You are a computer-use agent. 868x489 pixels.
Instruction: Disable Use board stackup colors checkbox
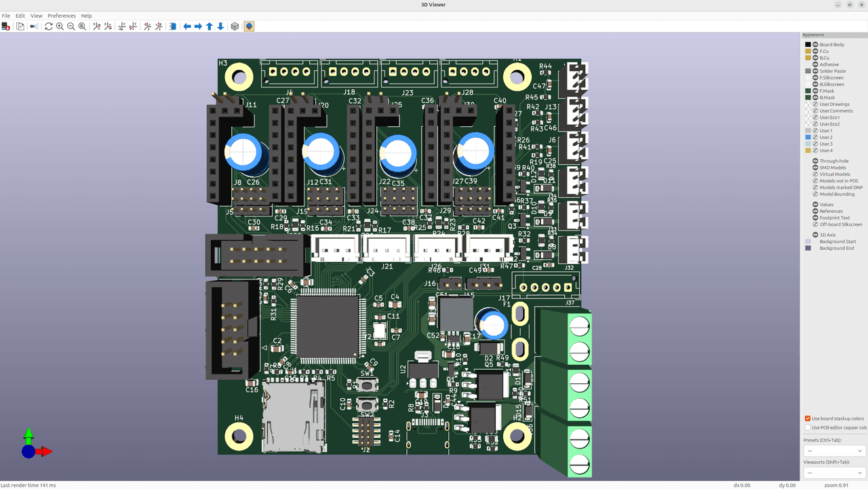coord(808,418)
